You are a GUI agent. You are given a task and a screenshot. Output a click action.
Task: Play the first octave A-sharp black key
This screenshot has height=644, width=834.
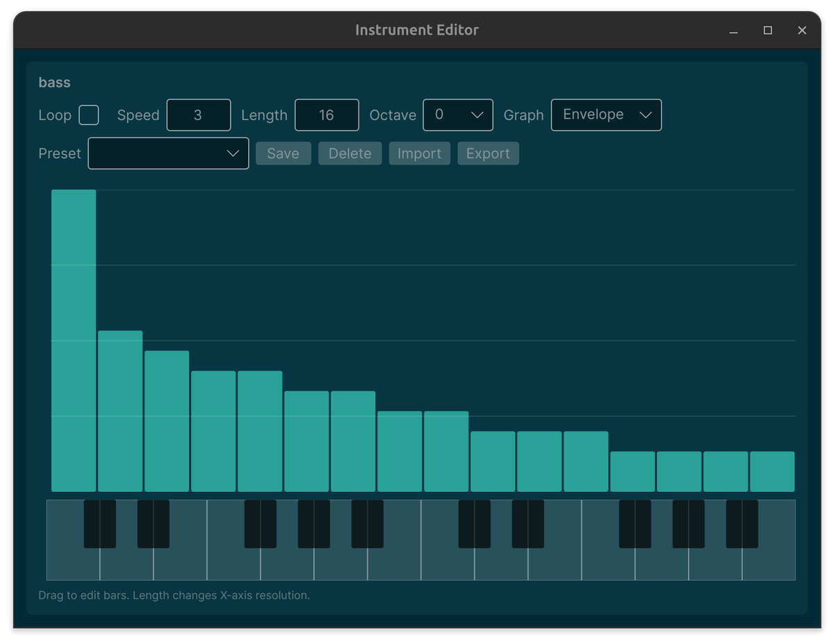(368, 524)
